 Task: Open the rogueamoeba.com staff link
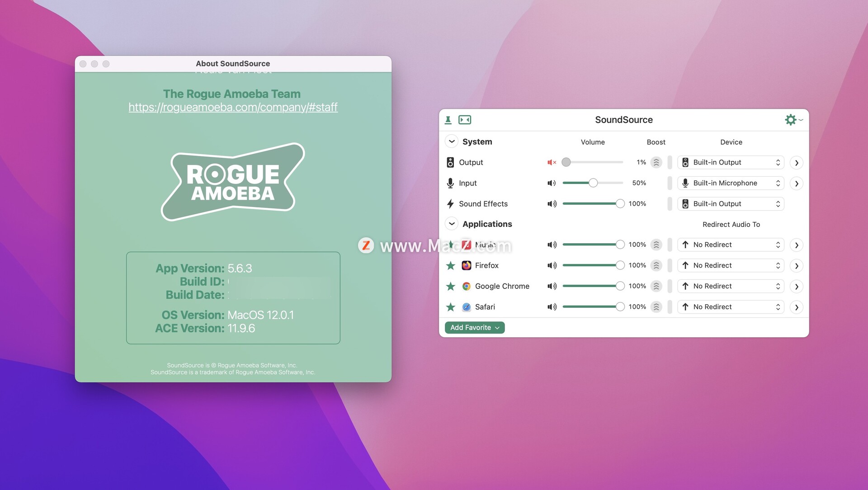(x=233, y=107)
